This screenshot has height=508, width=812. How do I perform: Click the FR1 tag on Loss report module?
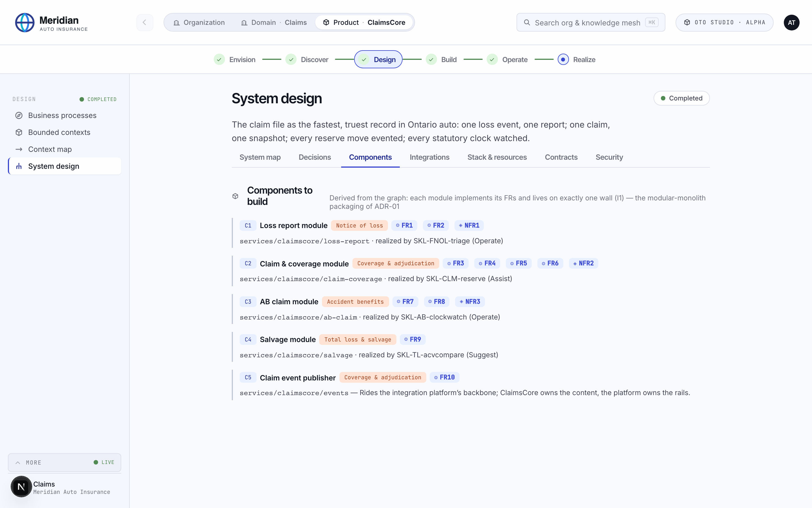tap(404, 225)
